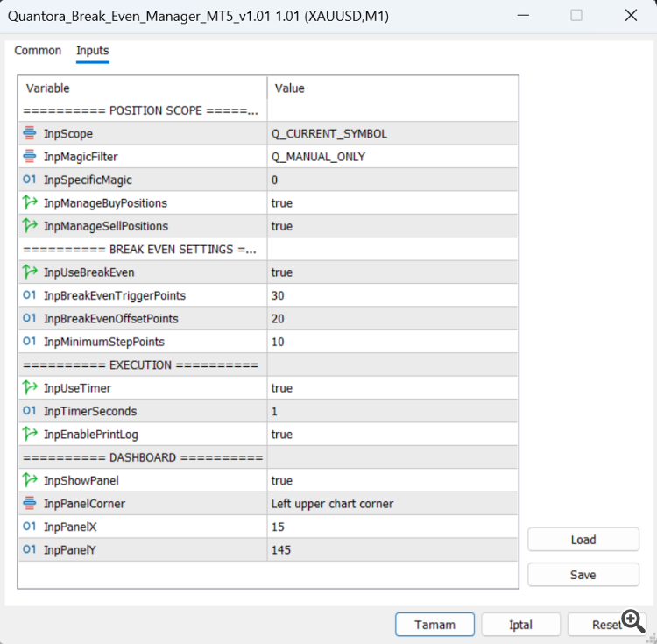Toggle InpManageBuyPositions true value
Viewport: 657px width, 644px height.
pyautogui.click(x=392, y=202)
